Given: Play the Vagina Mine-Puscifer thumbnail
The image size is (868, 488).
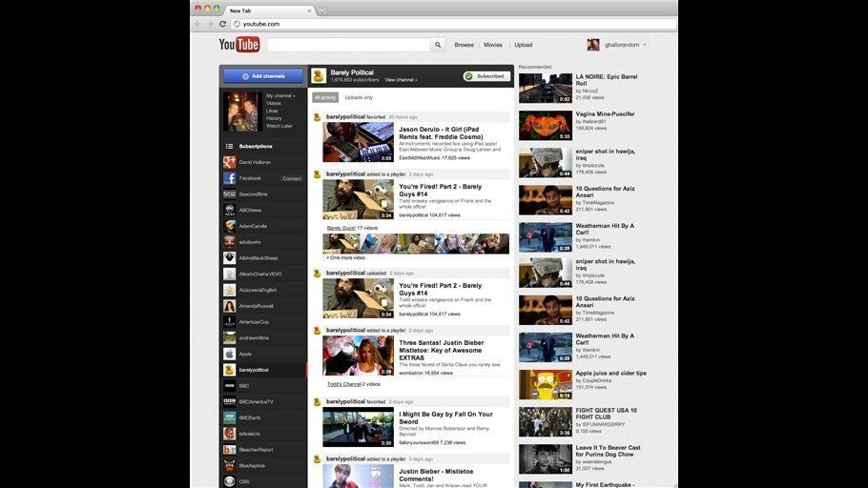Looking at the screenshot, I should coord(546,125).
